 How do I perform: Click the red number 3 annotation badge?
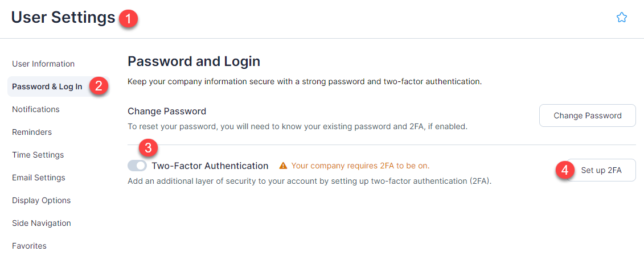pos(149,148)
